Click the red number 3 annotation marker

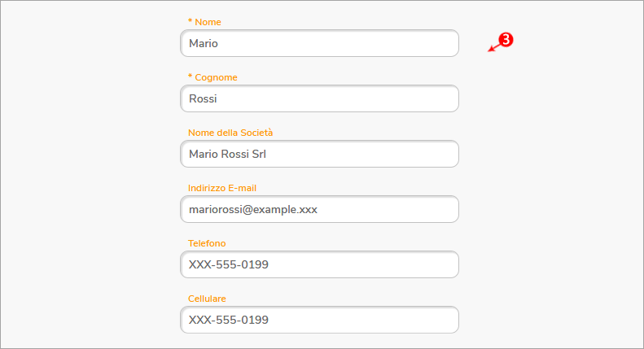click(x=506, y=40)
